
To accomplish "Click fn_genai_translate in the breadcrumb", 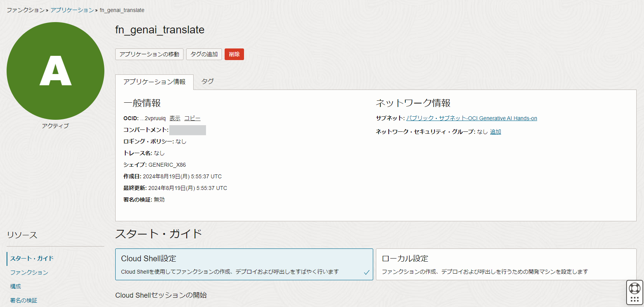I will [x=122, y=10].
